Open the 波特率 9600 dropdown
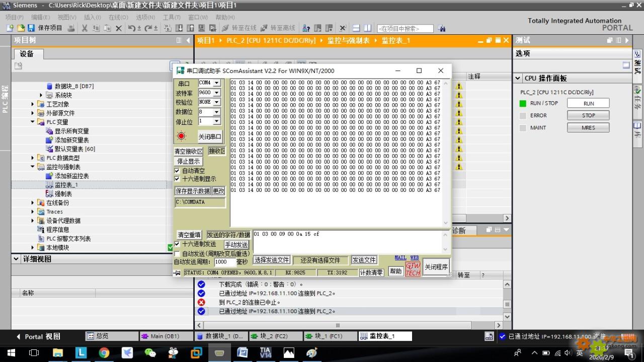 click(x=217, y=93)
